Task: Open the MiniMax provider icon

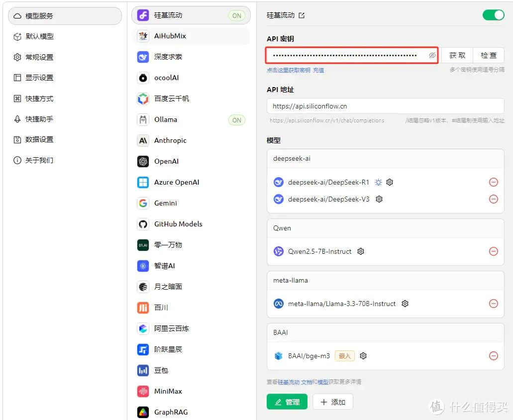Action: click(x=143, y=391)
